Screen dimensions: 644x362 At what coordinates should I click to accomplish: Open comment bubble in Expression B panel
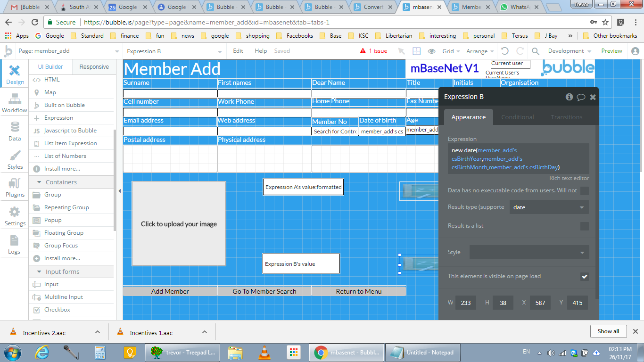click(x=581, y=97)
